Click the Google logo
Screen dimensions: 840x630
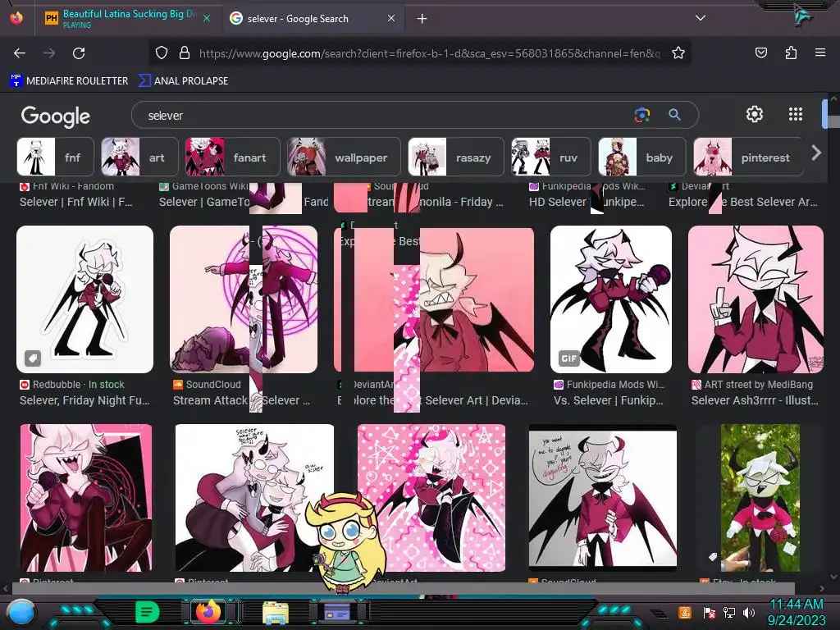(55, 116)
